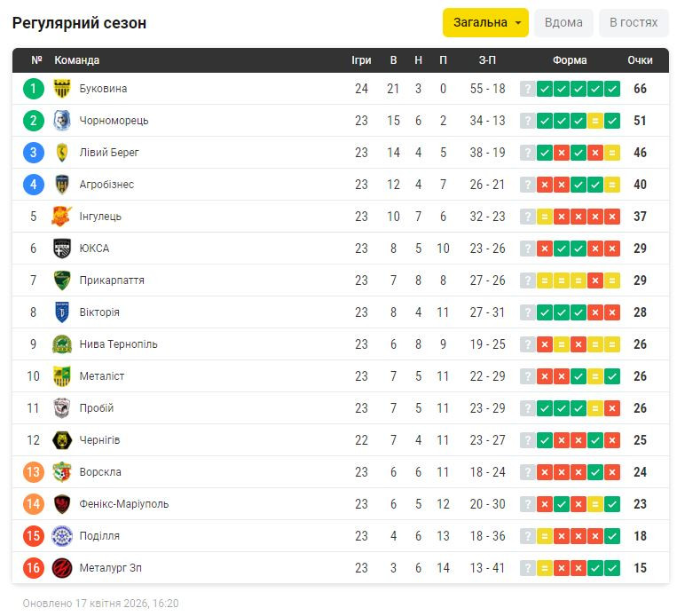Click the Ворскла team emblem
This screenshot has height=616, width=677.
(x=62, y=472)
